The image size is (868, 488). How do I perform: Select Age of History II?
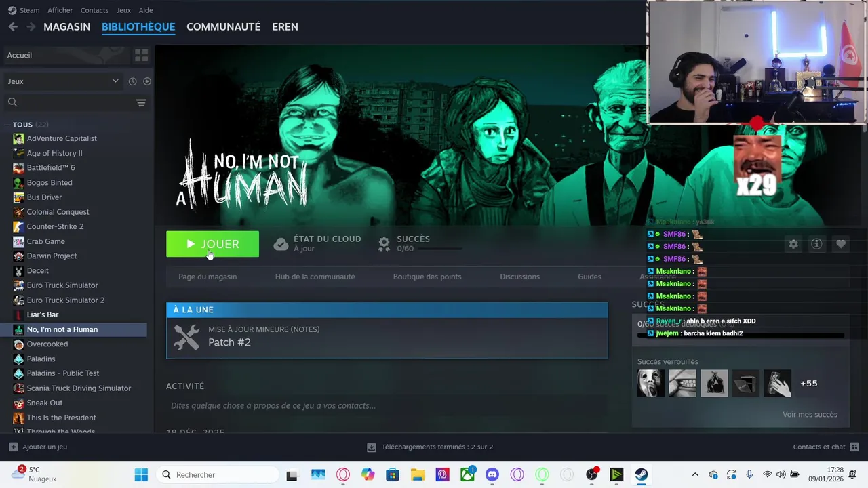tap(54, 153)
